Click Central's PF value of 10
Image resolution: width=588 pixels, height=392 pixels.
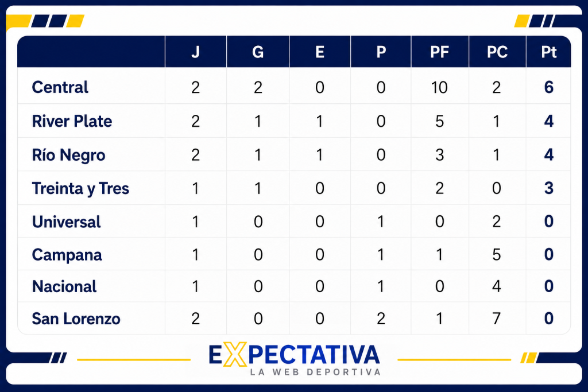coord(439,87)
